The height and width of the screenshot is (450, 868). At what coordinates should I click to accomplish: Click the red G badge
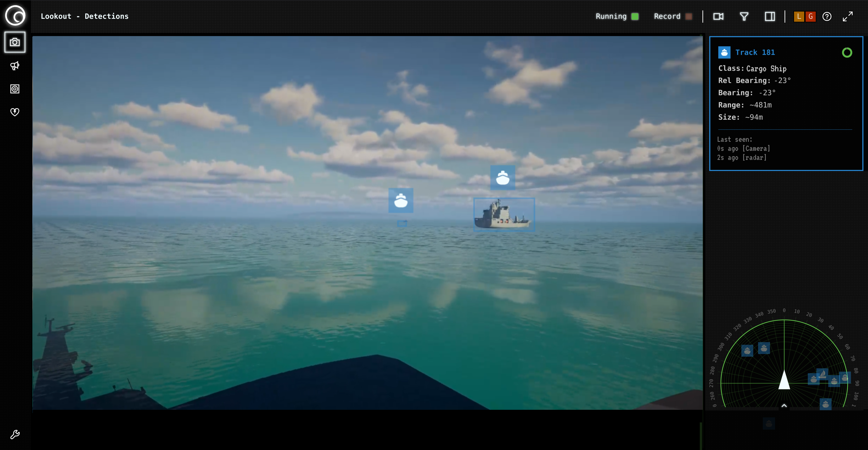click(811, 16)
